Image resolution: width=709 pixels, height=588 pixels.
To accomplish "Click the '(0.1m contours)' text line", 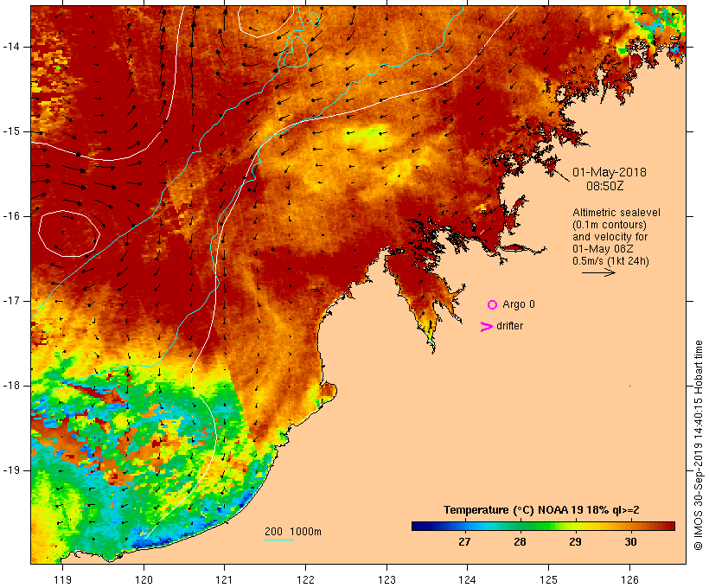I will [x=609, y=225].
